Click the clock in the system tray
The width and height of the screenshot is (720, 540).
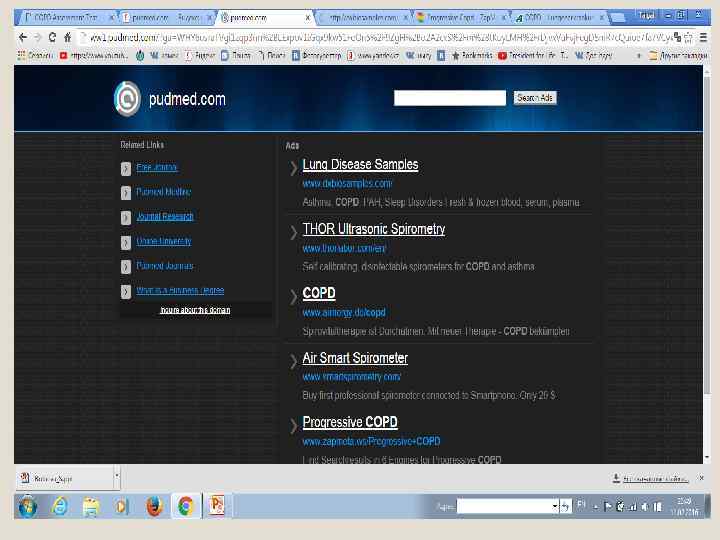(685, 506)
